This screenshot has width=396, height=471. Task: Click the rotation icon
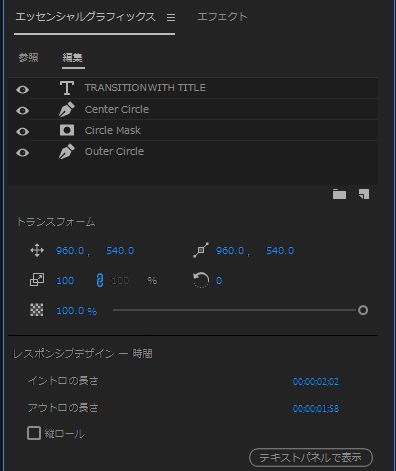pos(201,280)
